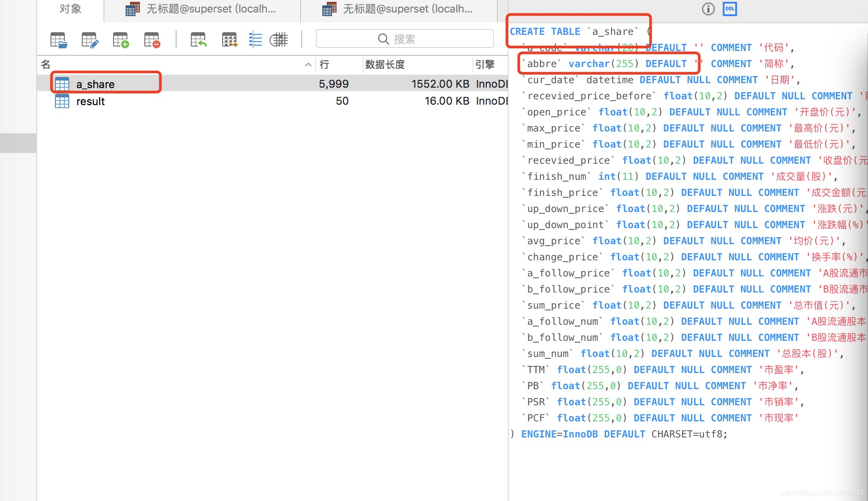Click the magnifier icon in search box

[x=383, y=38]
